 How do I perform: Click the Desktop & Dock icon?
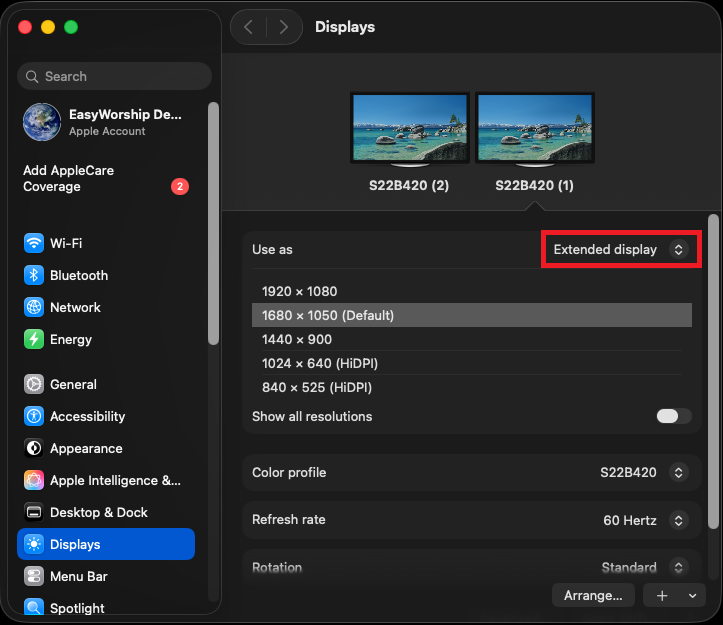pyautogui.click(x=34, y=512)
